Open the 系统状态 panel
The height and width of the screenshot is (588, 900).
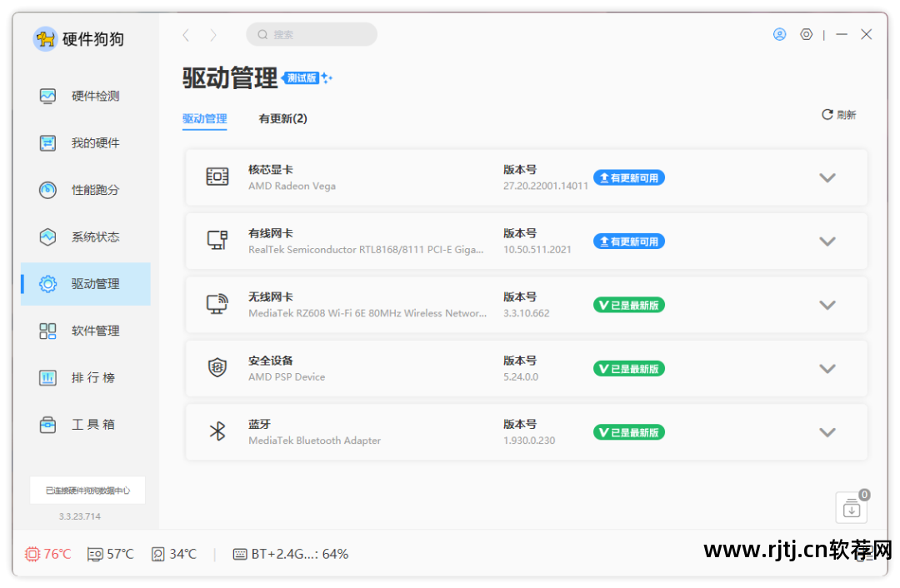pos(48,237)
